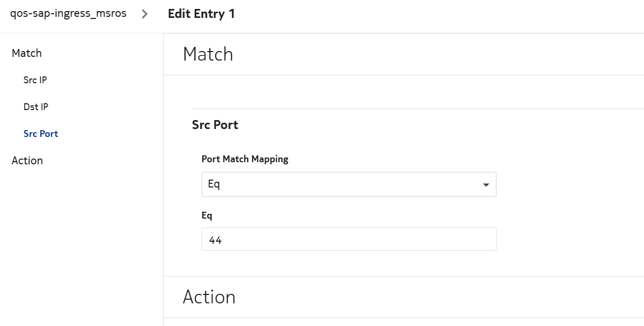Image resolution: width=644 pixels, height=326 pixels.
Task: Click the Action section heading
Action: coord(209,297)
